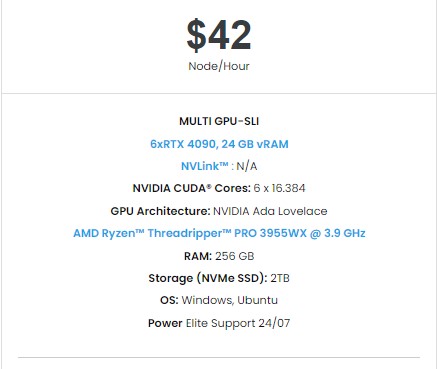
Task: Follow the NVLink™ link
Action: [x=205, y=166]
